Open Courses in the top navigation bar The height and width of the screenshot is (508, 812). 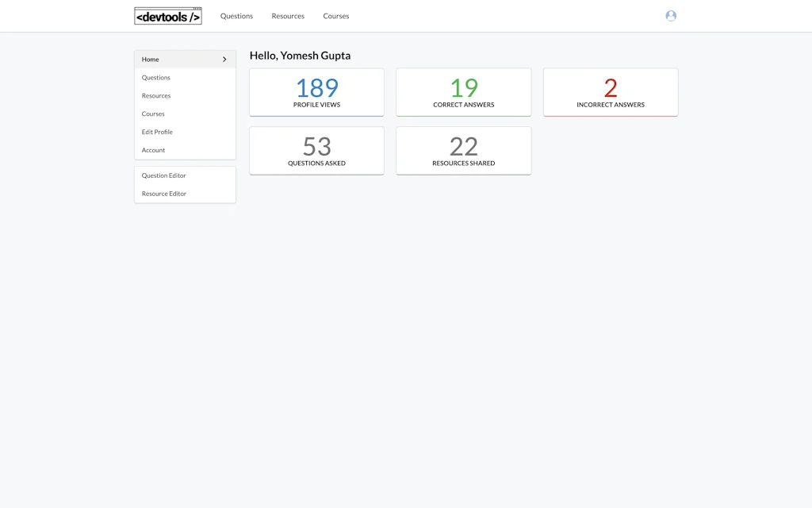336,16
